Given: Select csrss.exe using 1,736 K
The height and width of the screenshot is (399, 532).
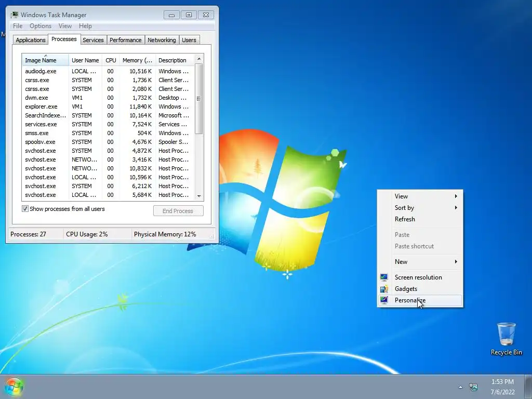Looking at the screenshot, I should pyautogui.click(x=108, y=80).
